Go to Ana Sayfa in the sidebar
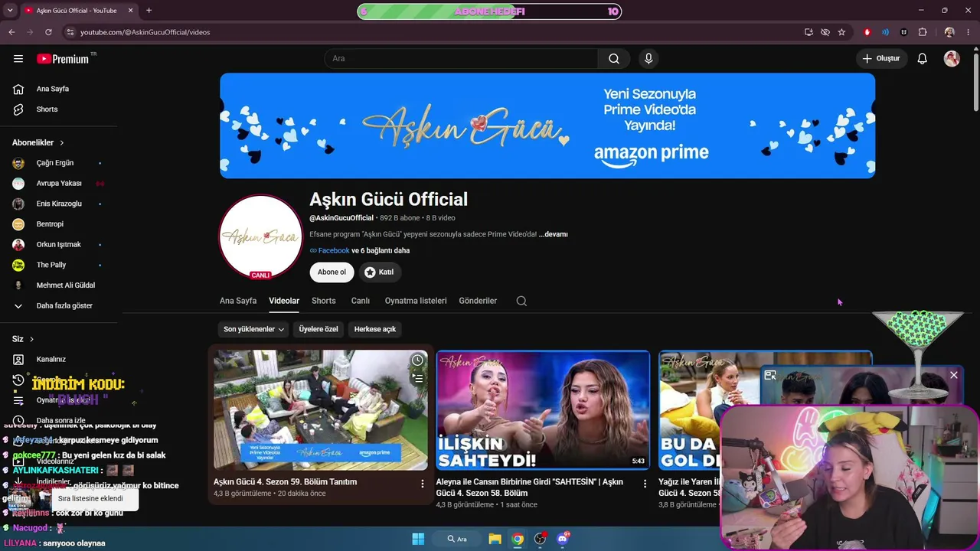This screenshot has width=980, height=551. (x=60, y=89)
